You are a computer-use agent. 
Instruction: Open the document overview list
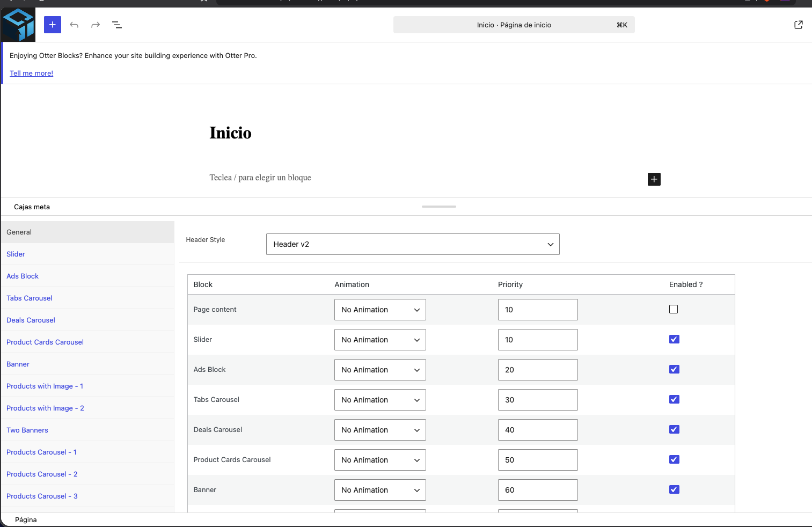(x=117, y=25)
